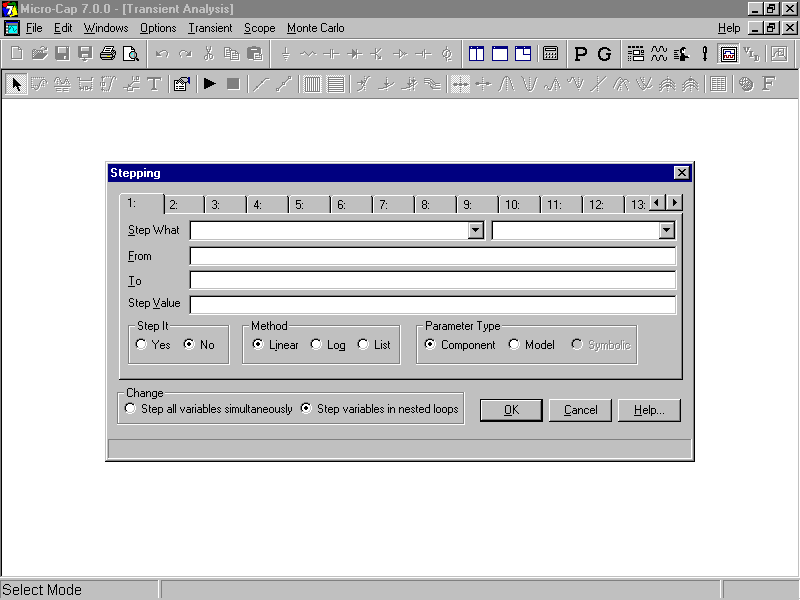Click the maximize window layout icon
The width and height of the screenshot is (800, 600).
(x=499, y=54)
